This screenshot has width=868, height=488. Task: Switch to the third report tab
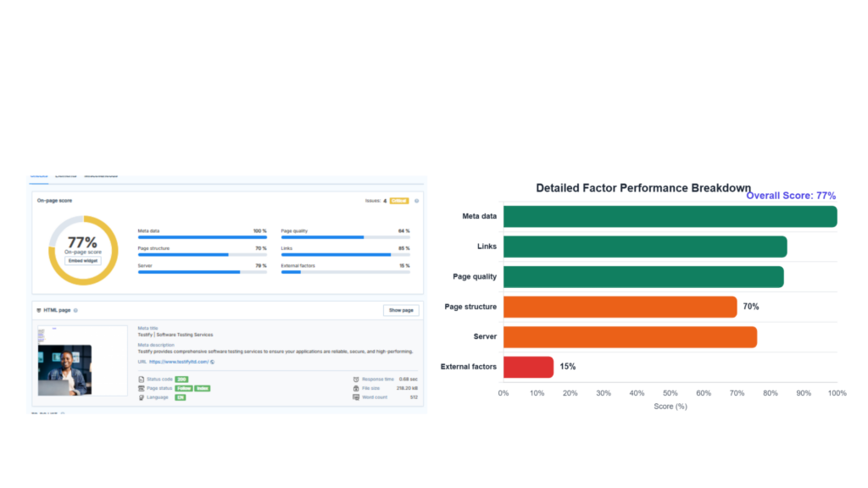(99, 175)
